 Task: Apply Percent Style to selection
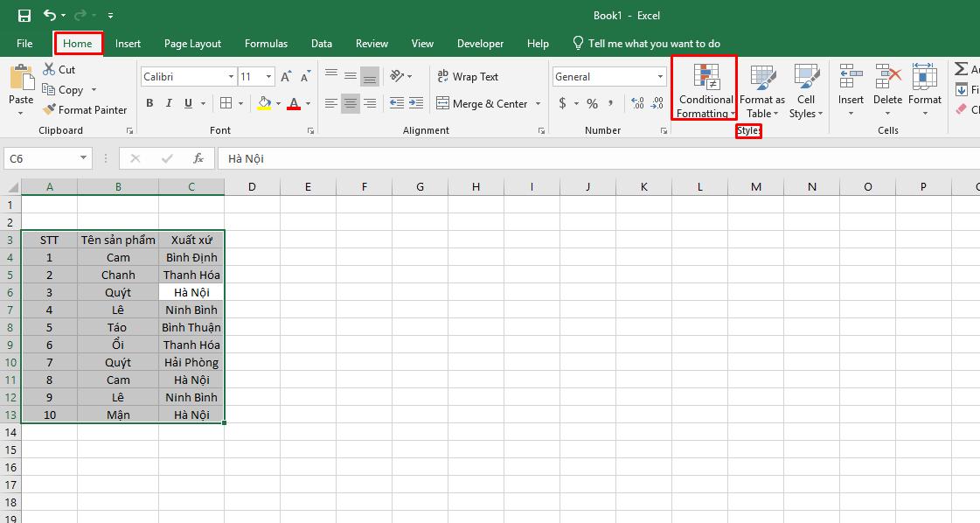coord(591,103)
